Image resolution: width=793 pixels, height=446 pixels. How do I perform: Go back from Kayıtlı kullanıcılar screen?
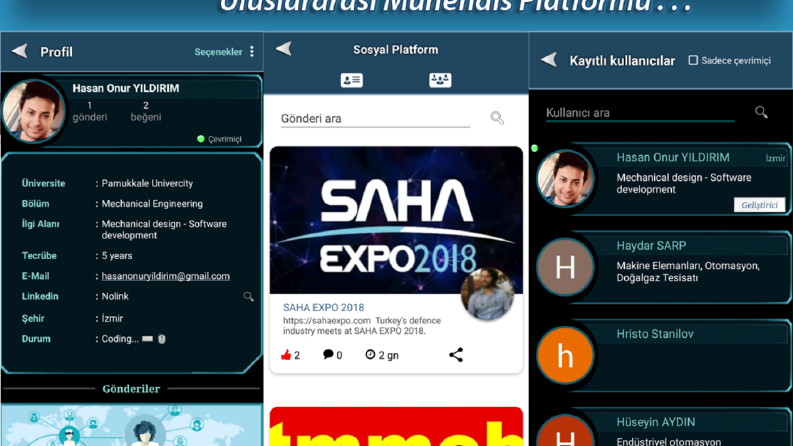549,60
